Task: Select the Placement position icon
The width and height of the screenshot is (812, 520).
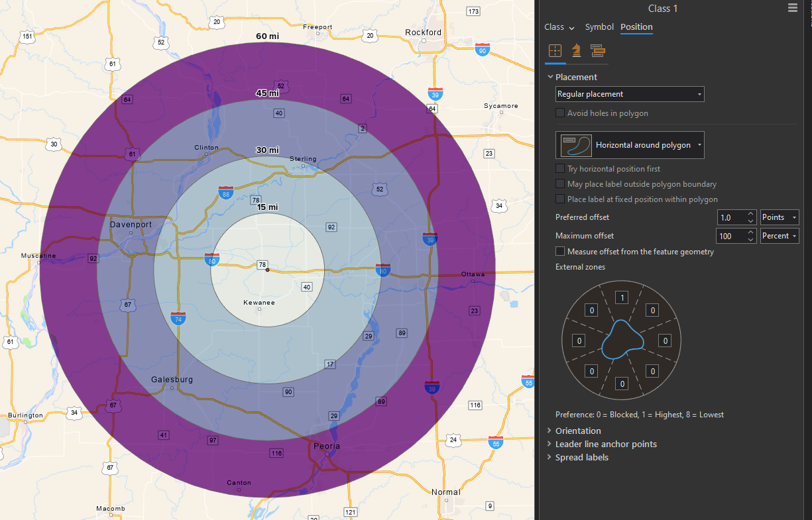Action: (555, 50)
